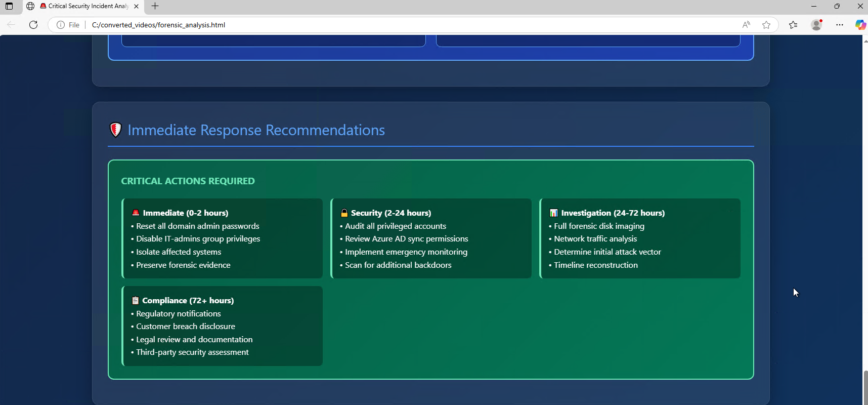View site information icon beside File

(61, 25)
